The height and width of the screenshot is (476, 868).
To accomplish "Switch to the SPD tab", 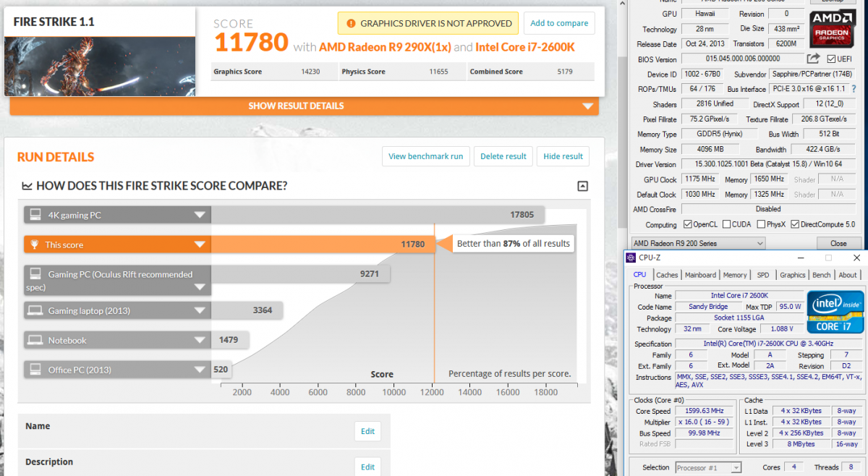I will 763,275.
